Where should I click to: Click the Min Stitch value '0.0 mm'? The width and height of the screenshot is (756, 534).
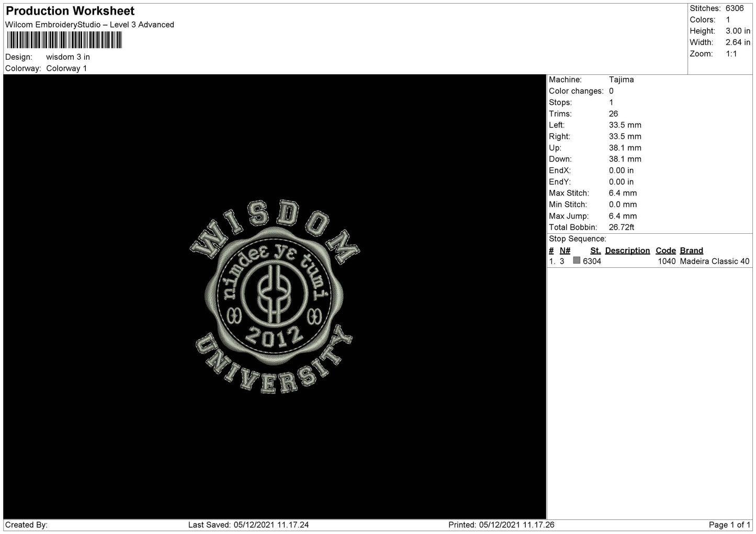tap(623, 204)
